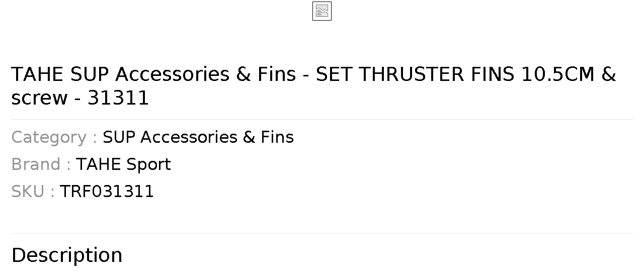This screenshot has width=644, height=278.
Task: Select the 'SKU :' label
Action: click(x=33, y=192)
